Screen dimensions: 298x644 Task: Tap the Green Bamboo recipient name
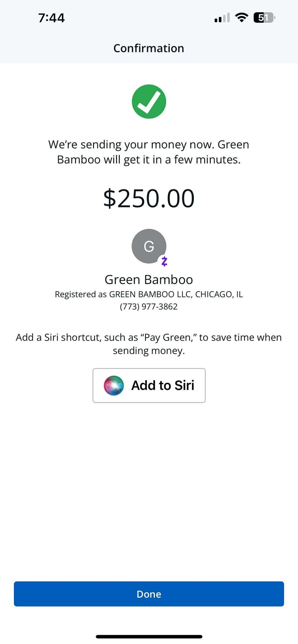pos(149,280)
